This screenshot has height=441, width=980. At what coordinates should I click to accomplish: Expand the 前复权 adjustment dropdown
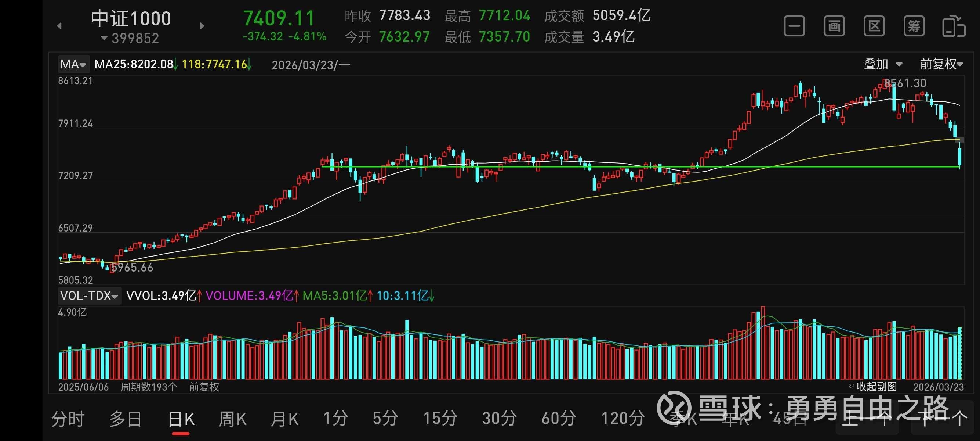941,64
